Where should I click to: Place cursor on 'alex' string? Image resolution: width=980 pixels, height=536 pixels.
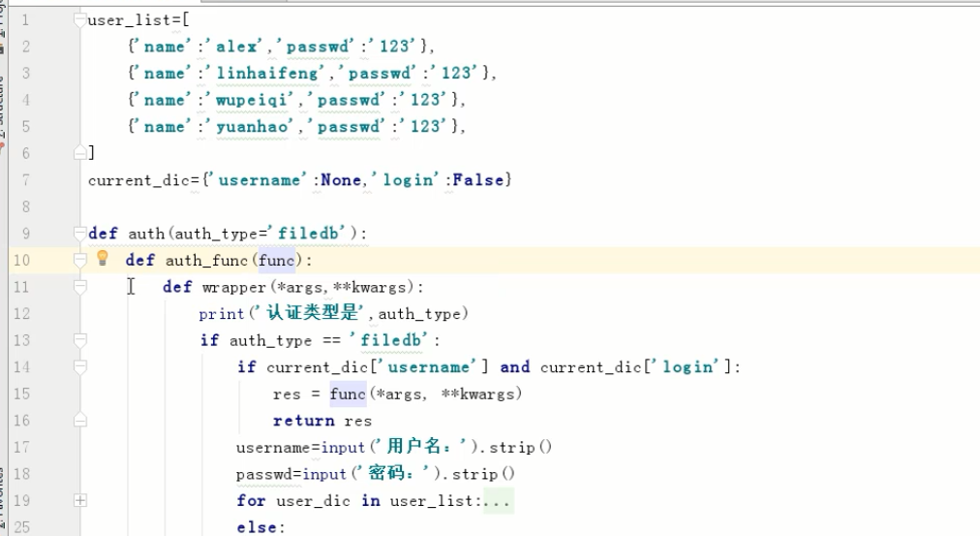click(x=239, y=47)
